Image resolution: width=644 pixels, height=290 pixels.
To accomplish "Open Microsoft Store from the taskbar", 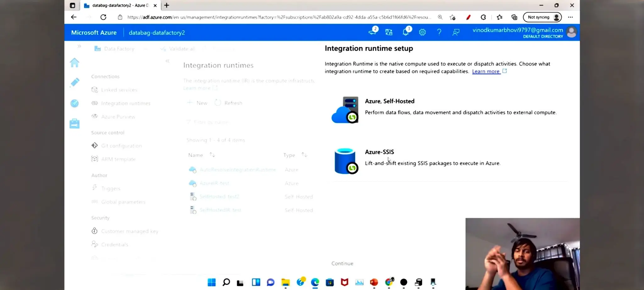I will 330,282.
